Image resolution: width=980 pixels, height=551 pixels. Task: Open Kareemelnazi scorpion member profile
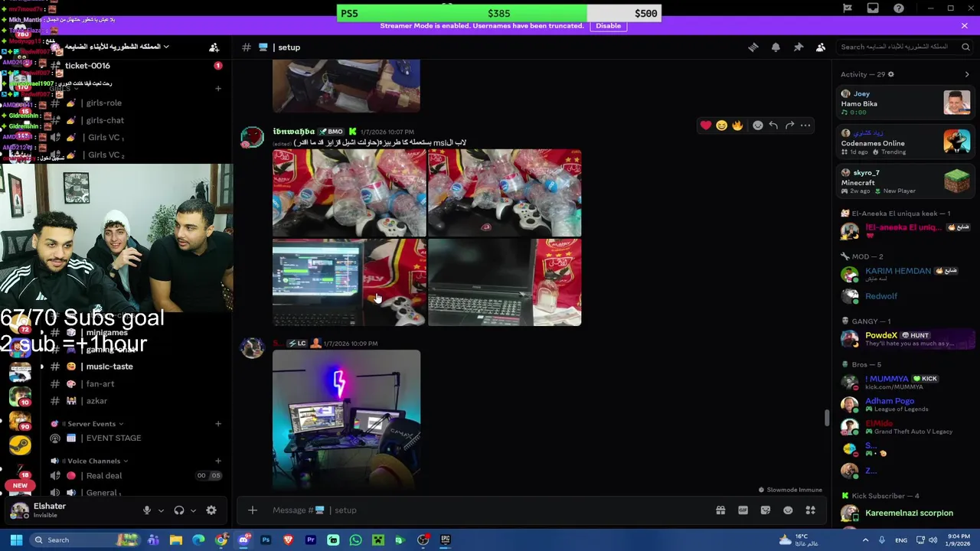click(905, 514)
